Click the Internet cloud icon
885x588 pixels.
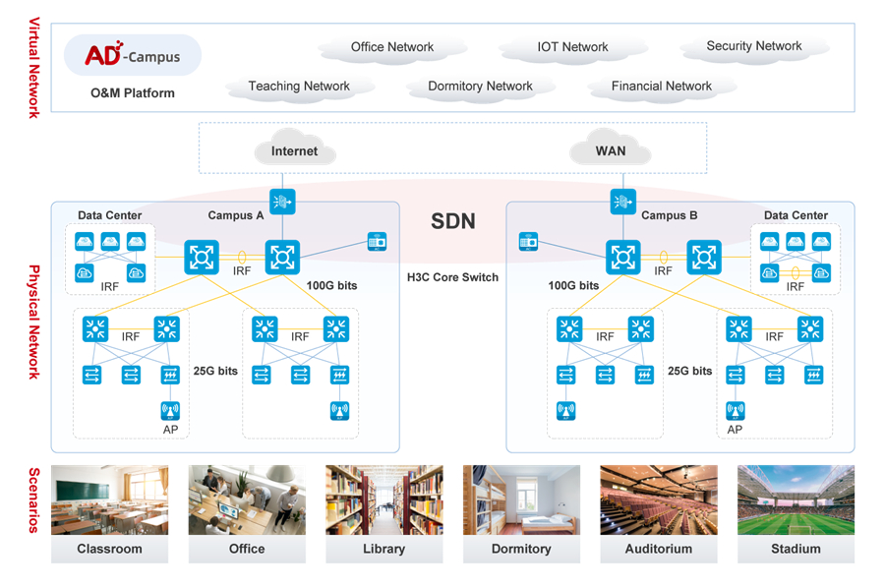pyautogui.click(x=295, y=147)
